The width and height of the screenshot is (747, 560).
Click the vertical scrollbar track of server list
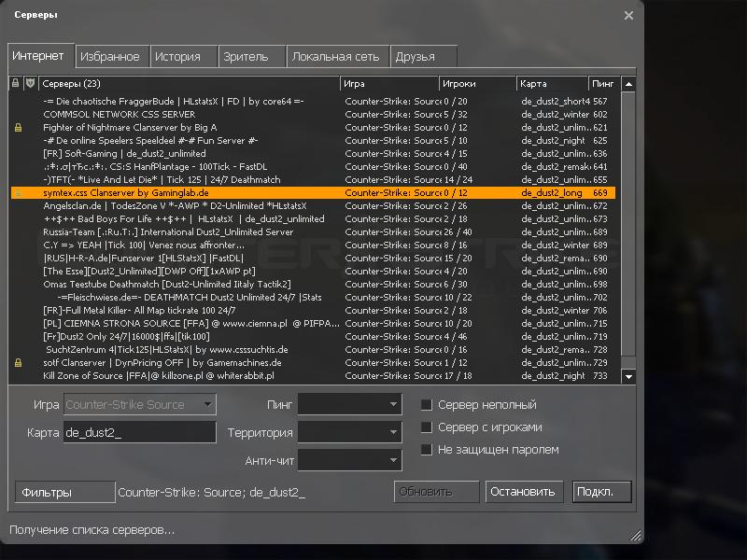(x=628, y=280)
